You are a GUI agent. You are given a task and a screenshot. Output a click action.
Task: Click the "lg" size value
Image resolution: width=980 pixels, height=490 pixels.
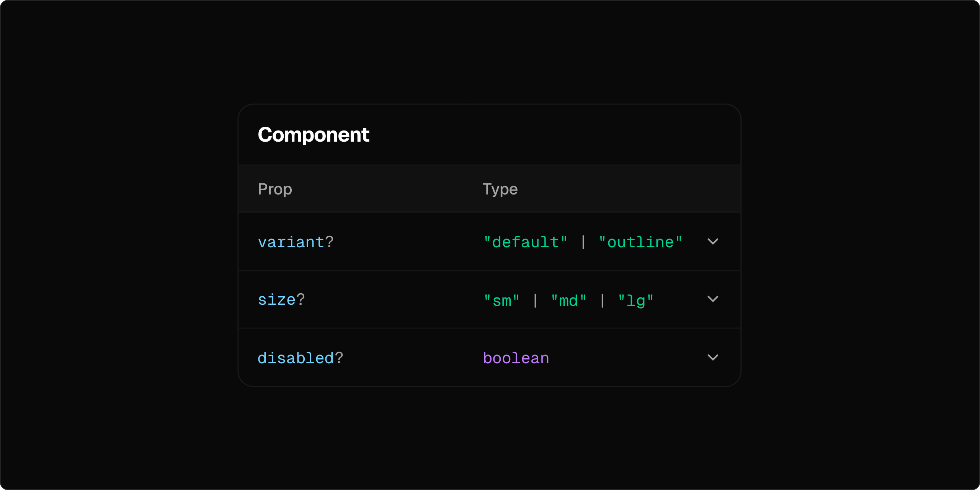coord(635,301)
